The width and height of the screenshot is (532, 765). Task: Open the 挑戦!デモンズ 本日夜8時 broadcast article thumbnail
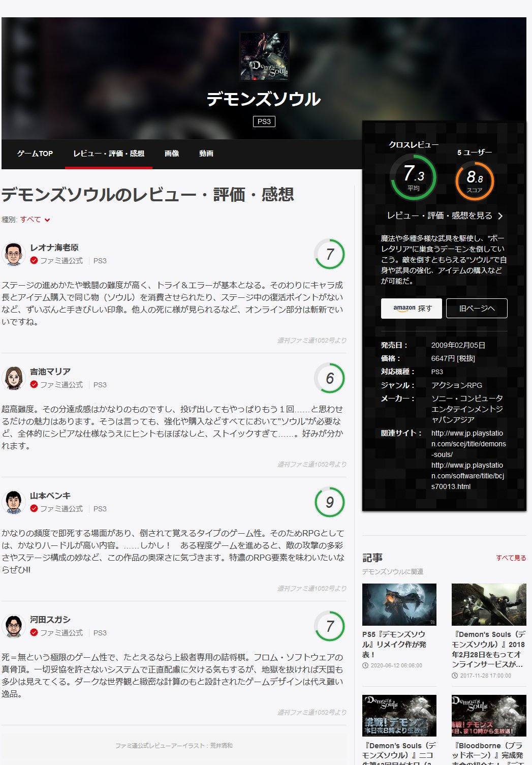click(x=399, y=715)
